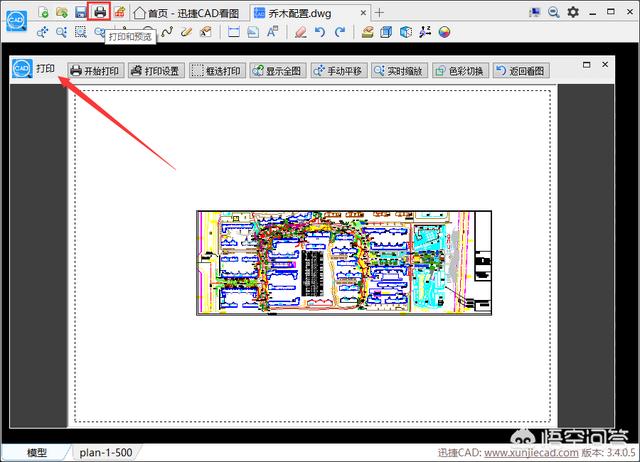The height and width of the screenshot is (462, 640).
Task: Open 打印设置 print settings
Action: 156,71
